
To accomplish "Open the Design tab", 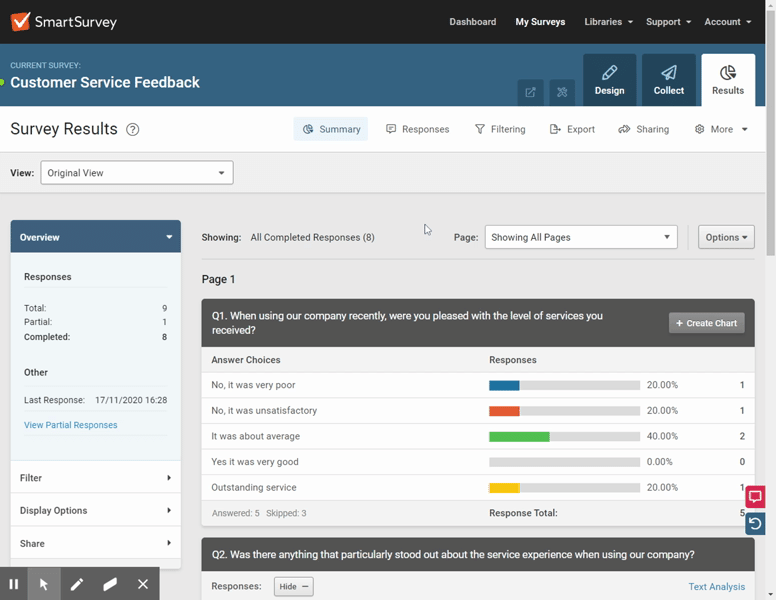I will coord(609,80).
